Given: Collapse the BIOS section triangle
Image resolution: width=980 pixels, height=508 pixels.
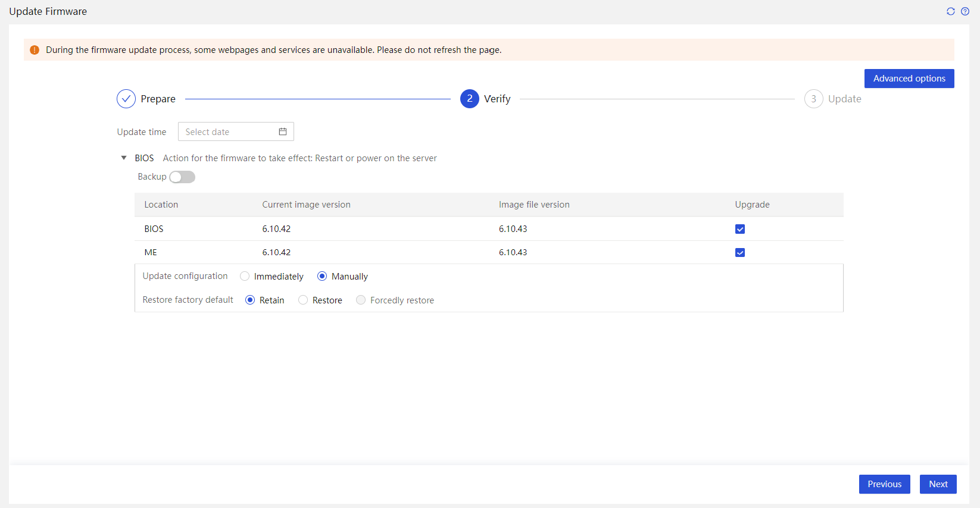Looking at the screenshot, I should (x=124, y=158).
